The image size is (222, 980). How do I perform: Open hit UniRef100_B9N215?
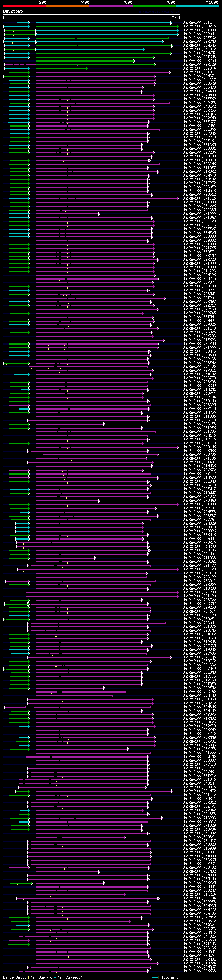[x=199, y=26]
